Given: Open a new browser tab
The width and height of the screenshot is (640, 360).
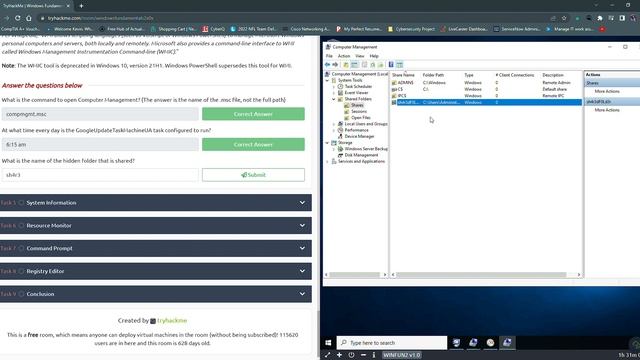Looking at the screenshot, I should coord(81,6).
